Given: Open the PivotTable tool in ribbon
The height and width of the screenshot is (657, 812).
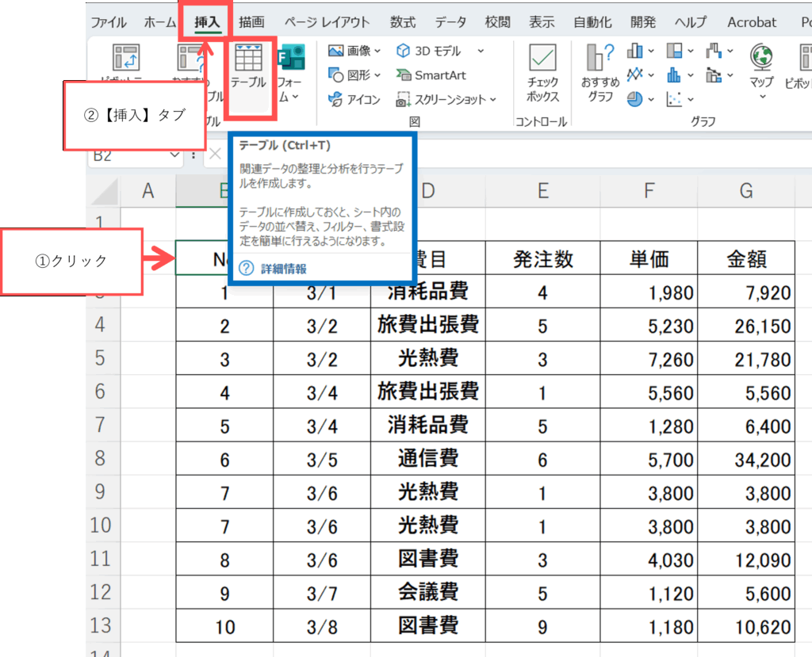Looking at the screenshot, I should pos(126,62).
